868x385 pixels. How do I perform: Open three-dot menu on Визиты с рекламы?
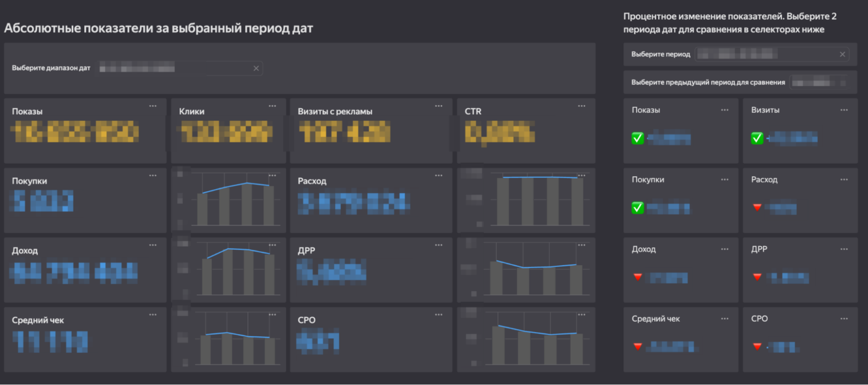coord(439,106)
